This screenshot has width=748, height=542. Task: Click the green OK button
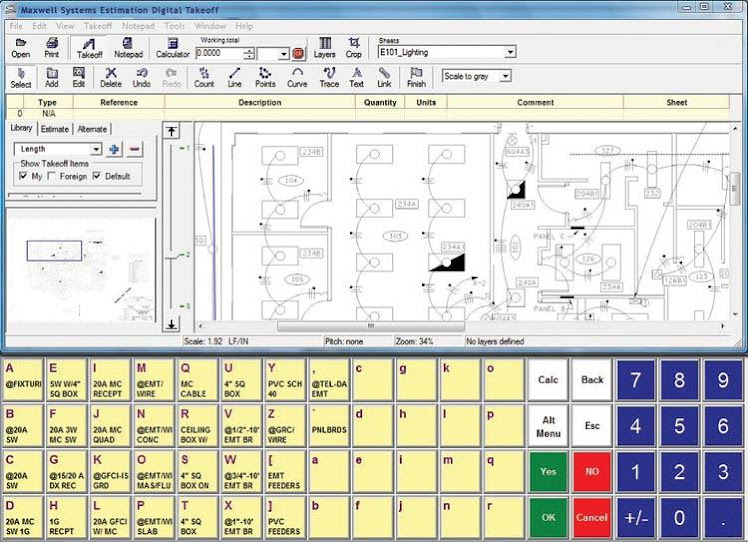pyautogui.click(x=548, y=518)
